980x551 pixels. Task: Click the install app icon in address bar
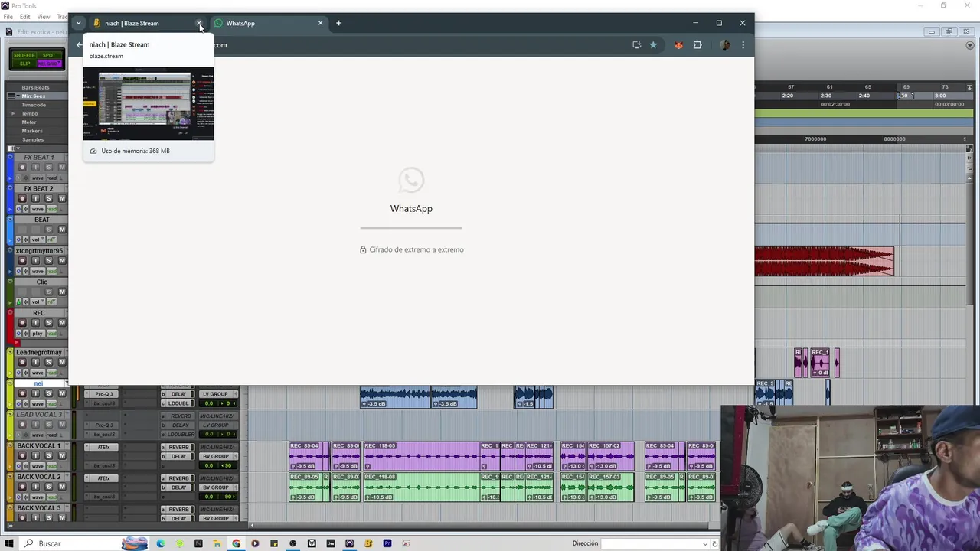(x=636, y=45)
